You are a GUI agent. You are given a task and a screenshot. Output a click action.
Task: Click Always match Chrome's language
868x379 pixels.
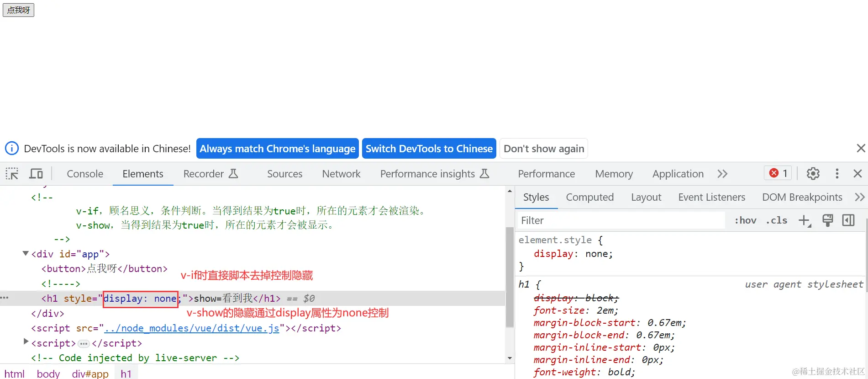pyautogui.click(x=278, y=149)
